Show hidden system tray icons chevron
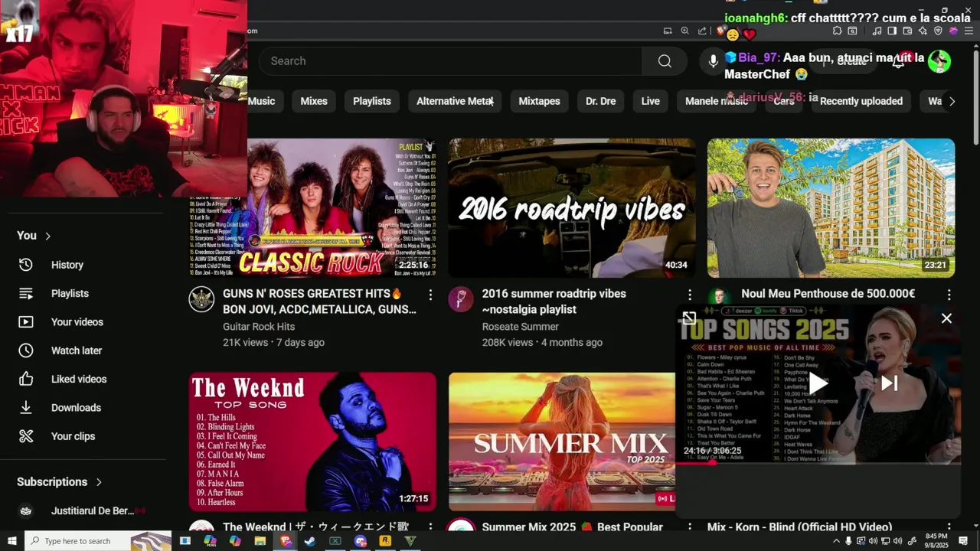The width and height of the screenshot is (980, 551). tap(836, 541)
